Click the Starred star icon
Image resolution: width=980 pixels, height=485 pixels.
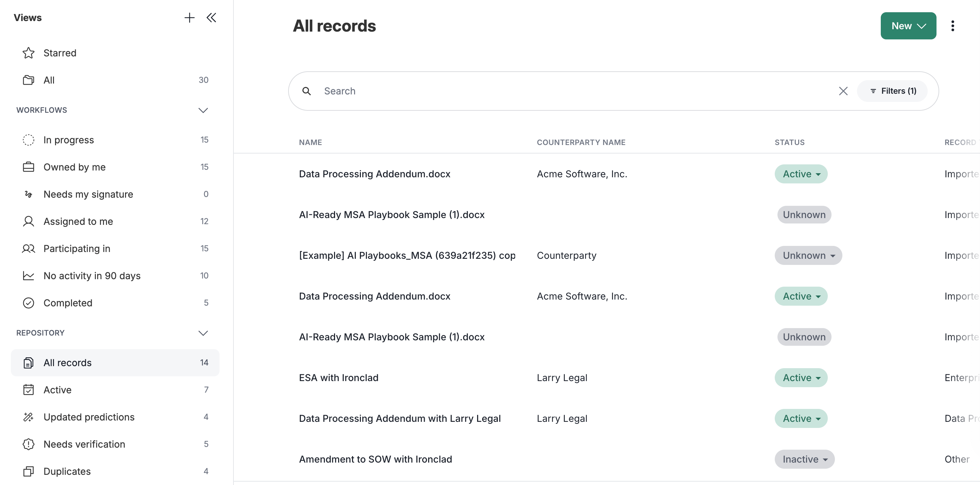click(x=29, y=53)
